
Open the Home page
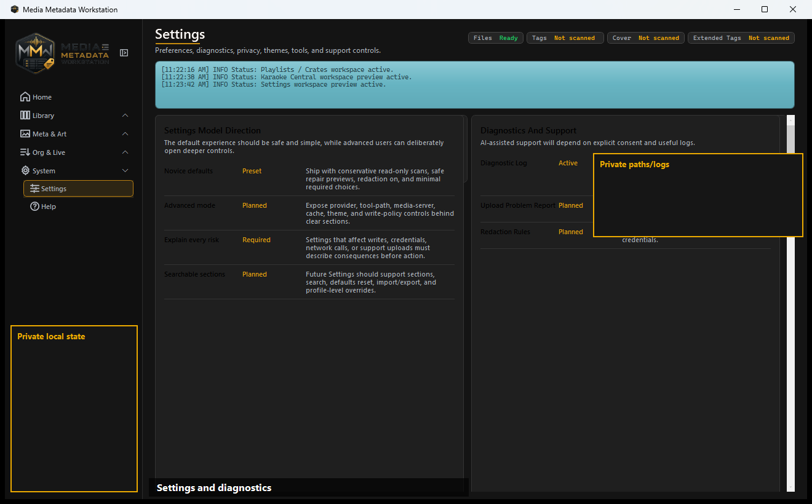(42, 97)
